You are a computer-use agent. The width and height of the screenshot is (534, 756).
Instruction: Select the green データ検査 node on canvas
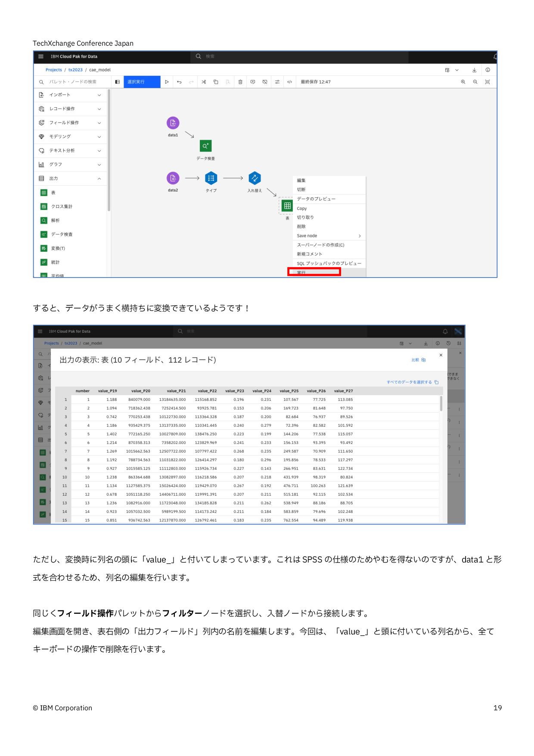point(205,146)
